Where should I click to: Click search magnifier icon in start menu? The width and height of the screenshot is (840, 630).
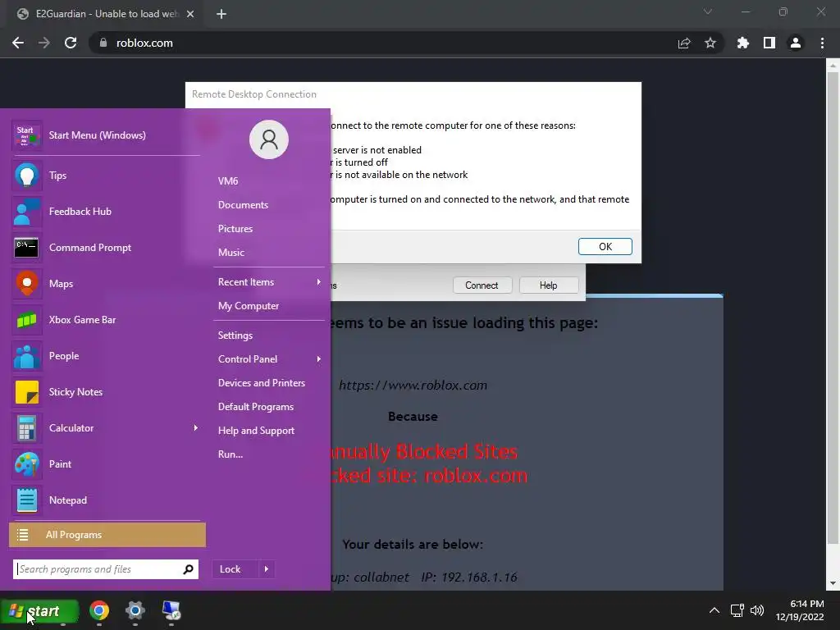click(188, 569)
